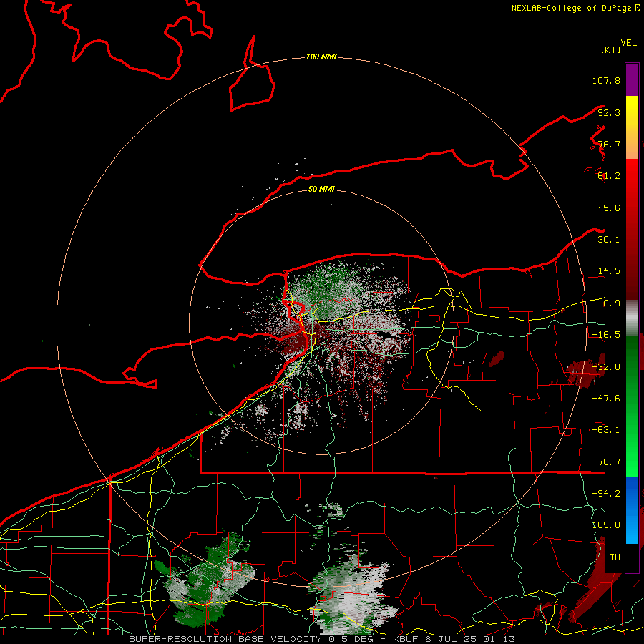Select the green gradient segment of color bar
644x644 pixels.
632,406
